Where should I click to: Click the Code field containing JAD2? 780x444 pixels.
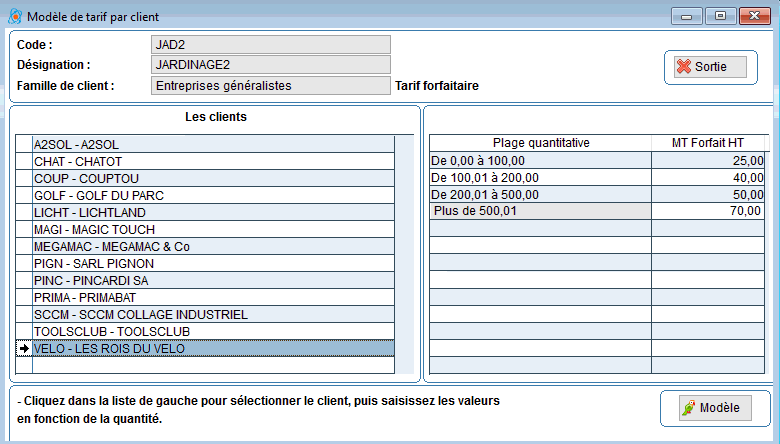[x=270, y=45]
